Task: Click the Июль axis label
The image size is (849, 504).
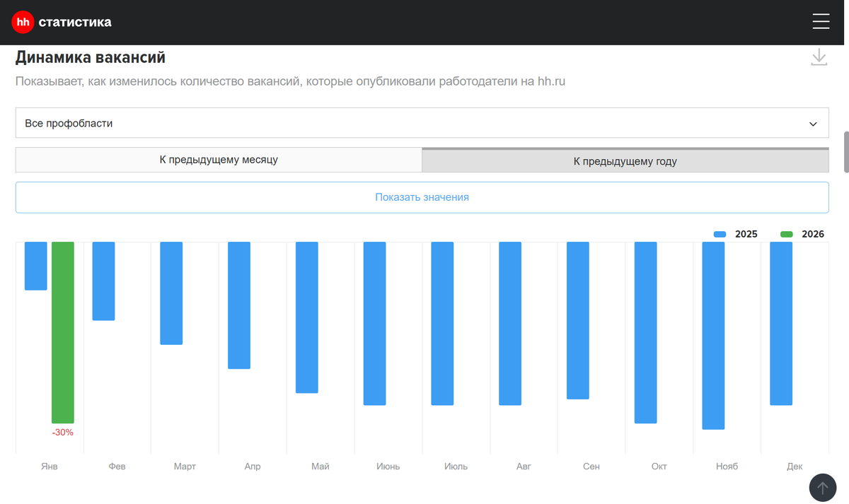Action: (x=456, y=467)
